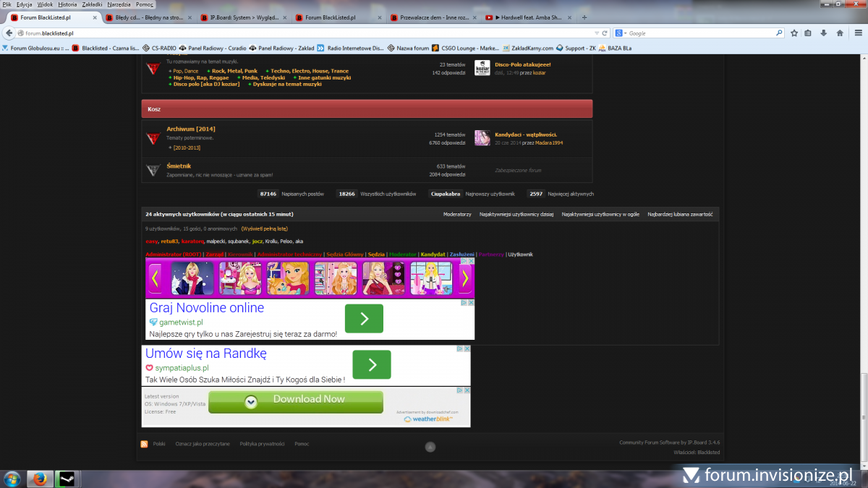Screen dimensions: 868x488
Task: Click the Polski language selector
Action: click(x=159, y=444)
